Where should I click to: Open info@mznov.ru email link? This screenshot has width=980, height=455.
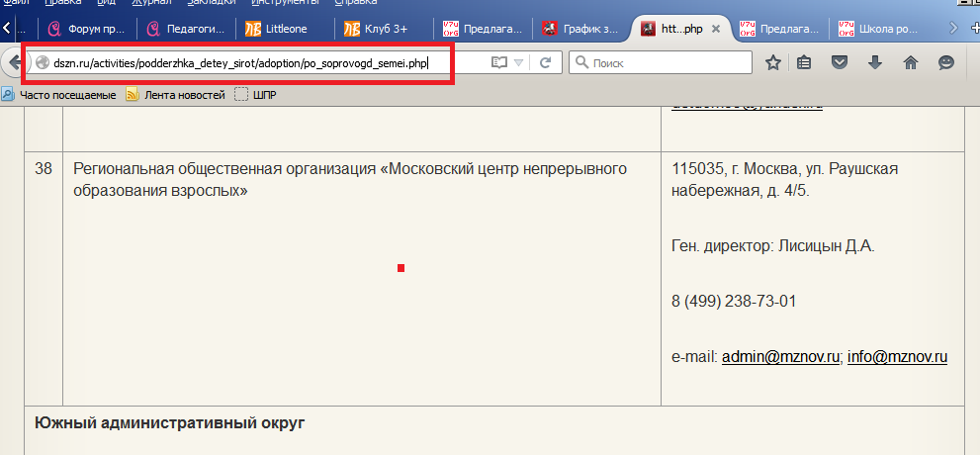[897, 356]
